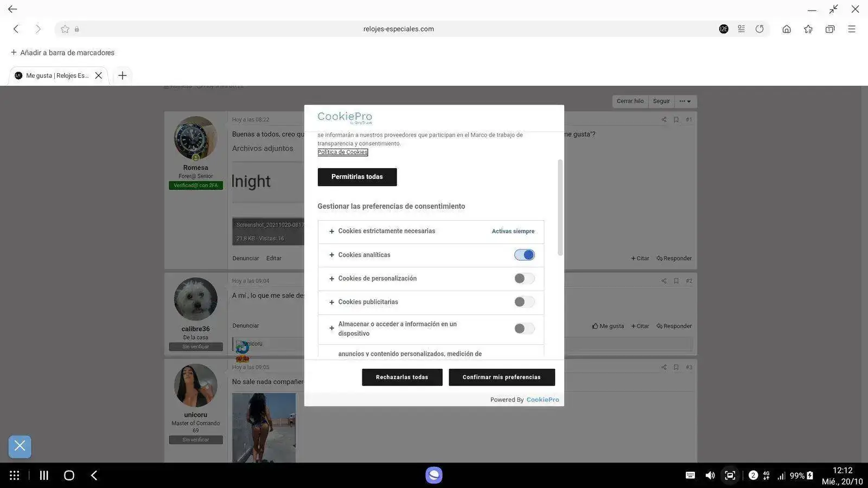Image resolution: width=868 pixels, height=488 pixels.
Task: Open the browser hamburger menu
Action: 852,29
